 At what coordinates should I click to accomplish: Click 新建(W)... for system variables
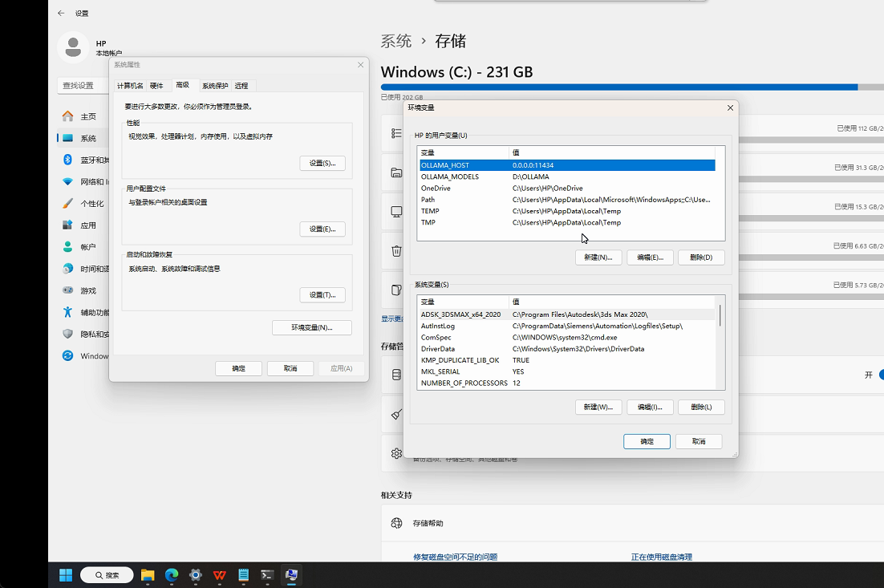pyautogui.click(x=598, y=407)
